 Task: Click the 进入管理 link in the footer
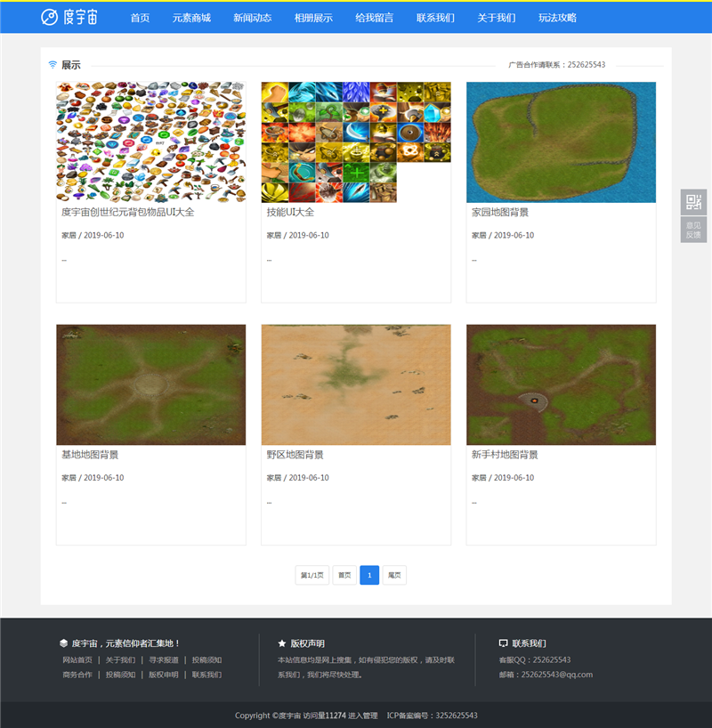click(362, 716)
